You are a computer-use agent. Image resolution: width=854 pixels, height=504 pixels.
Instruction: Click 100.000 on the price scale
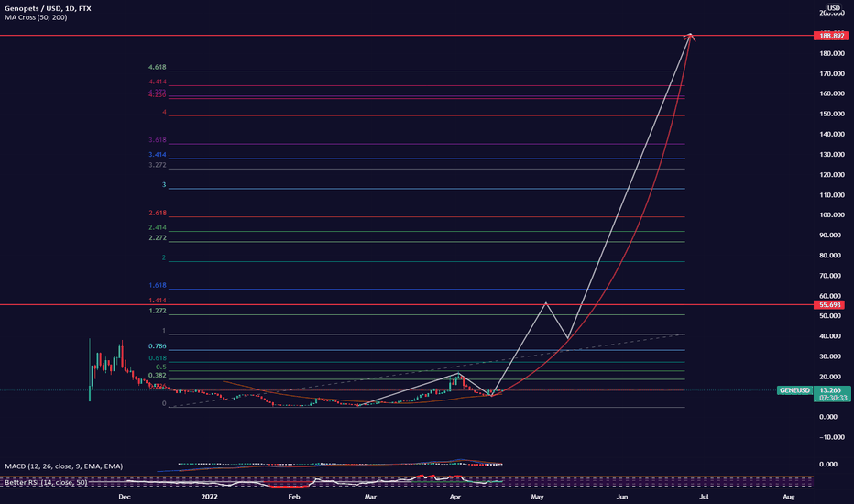[x=832, y=215]
